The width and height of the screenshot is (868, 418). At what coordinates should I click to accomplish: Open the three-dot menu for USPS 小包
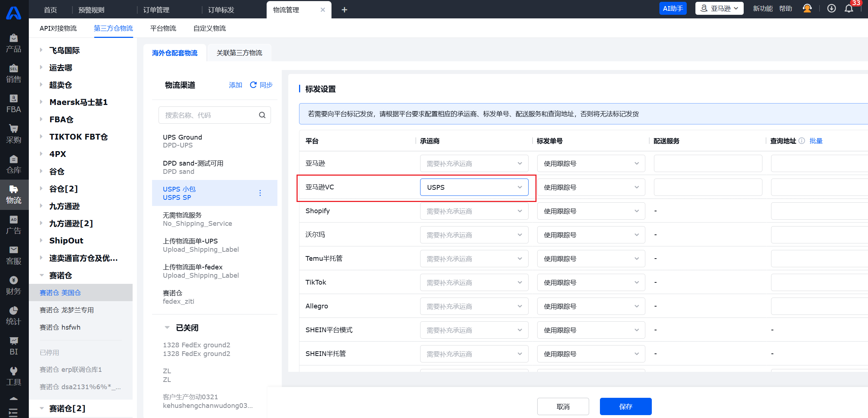point(260,193)
